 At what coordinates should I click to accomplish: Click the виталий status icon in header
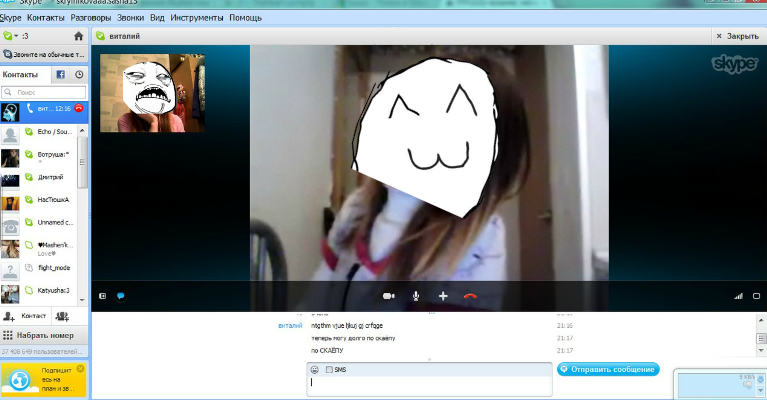coord(100,36)
